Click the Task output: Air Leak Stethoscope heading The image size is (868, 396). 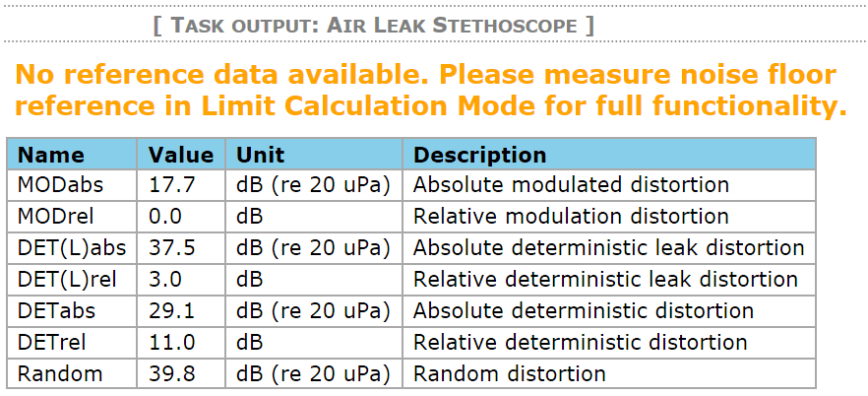pyautogui.click(x=374, y=25)
